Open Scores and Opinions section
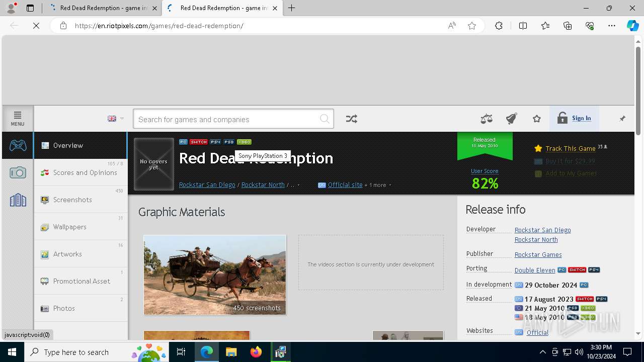This screenshot has height=362, width=644. (x=80, y=172)
